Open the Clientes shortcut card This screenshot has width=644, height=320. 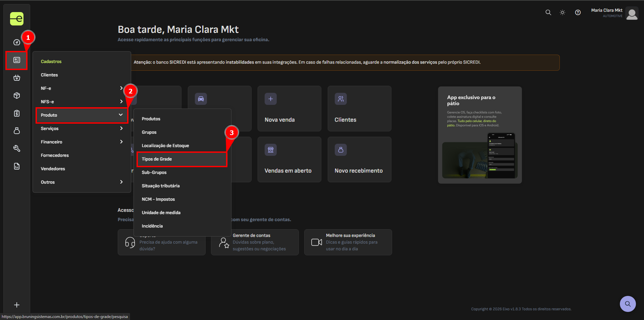coord(360,109)
